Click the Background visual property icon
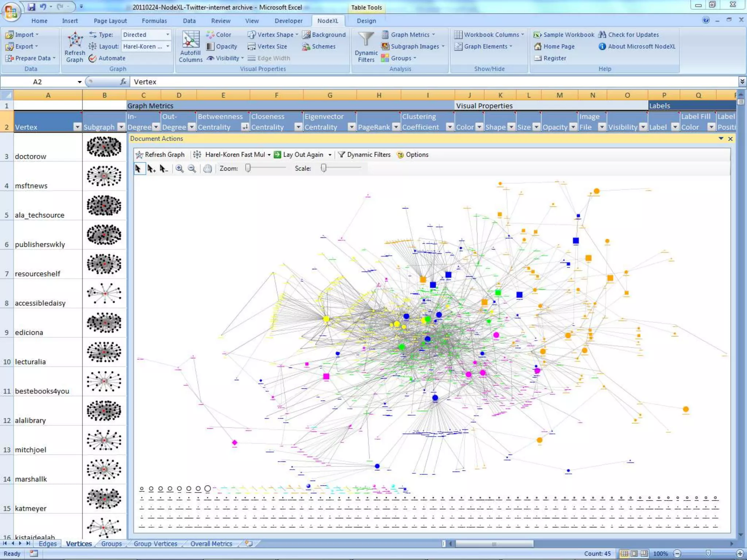 [306, 35]
